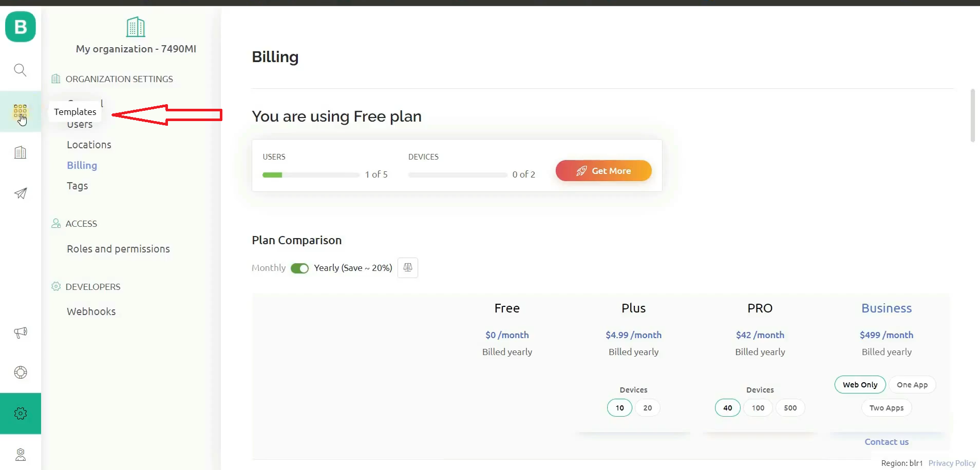Open the paper plane icon in sidebar
Viewport: 980px width, 470px height.
pos(20,193)
